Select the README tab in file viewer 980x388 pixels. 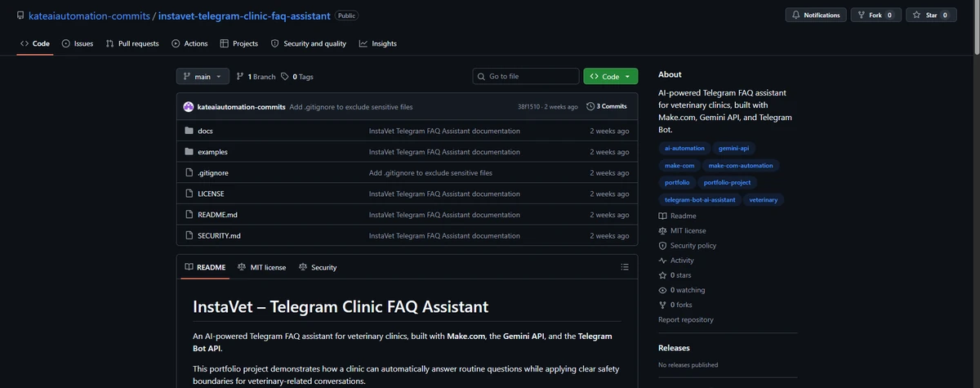click(205, 267)
